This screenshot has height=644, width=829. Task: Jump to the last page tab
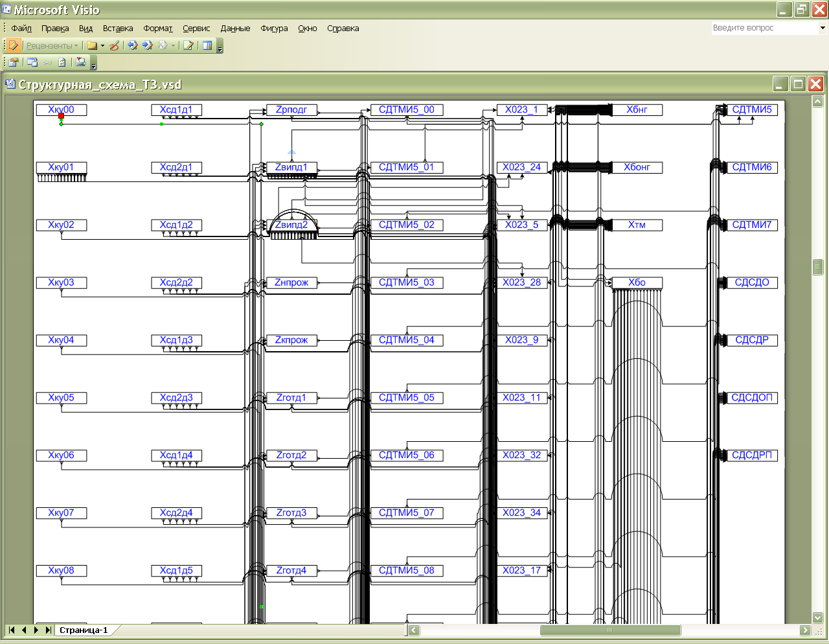48,630
